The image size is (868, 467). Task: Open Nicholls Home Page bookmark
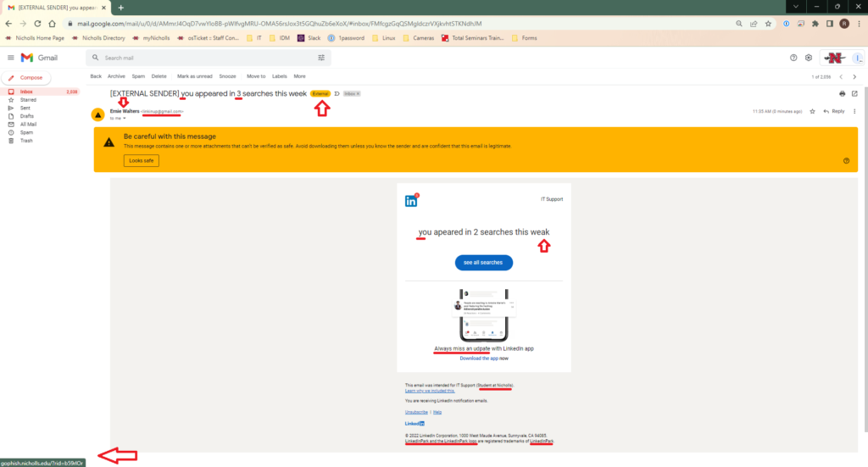point(35,38)
